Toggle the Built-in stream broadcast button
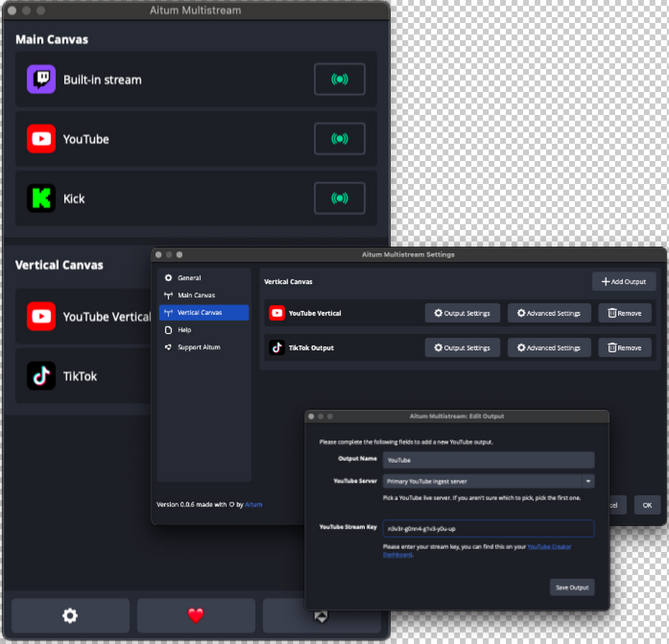This screenshot has width=669, height=644. (x=339, y=80)
